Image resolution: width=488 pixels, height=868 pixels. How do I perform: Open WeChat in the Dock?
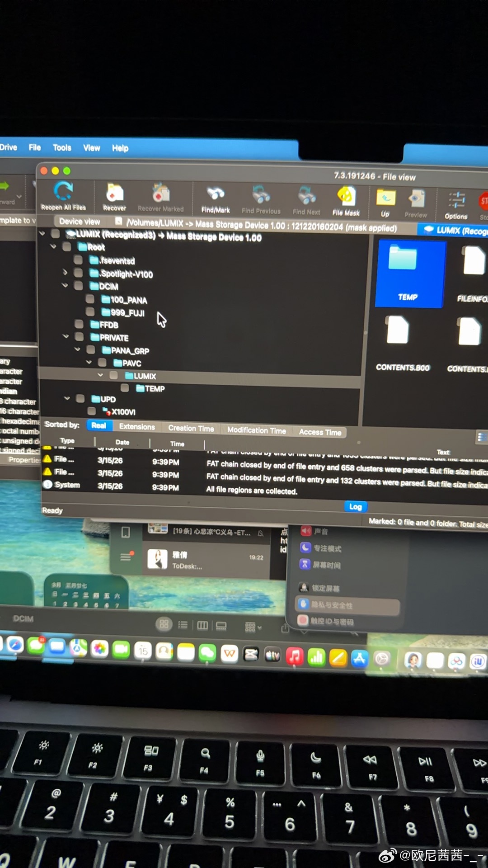[x=207, y=653]
